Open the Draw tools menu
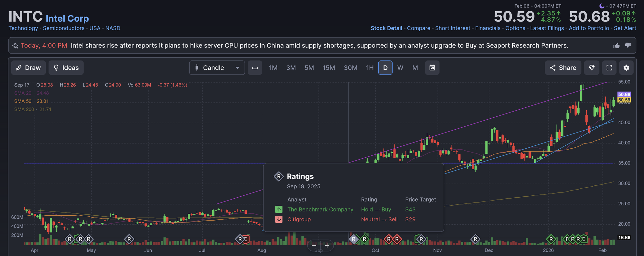This screenshot has height=256, width=644. click(28, 68)
